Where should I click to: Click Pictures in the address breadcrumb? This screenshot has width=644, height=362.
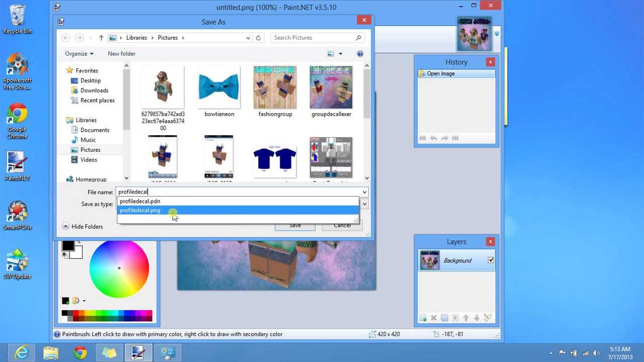point(168,38)
